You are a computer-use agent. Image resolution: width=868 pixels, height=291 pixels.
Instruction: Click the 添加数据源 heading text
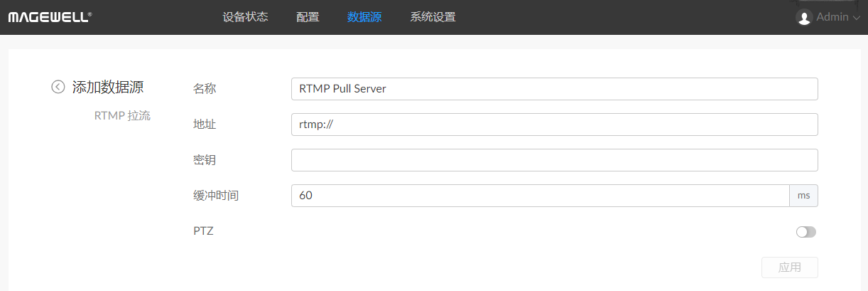(108, 87)
